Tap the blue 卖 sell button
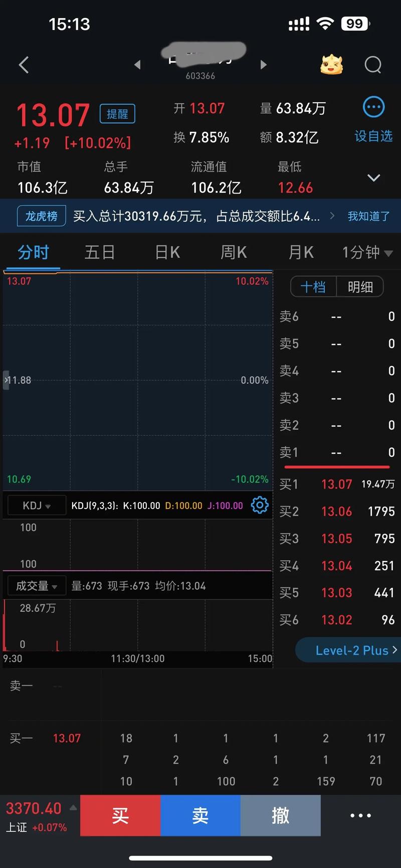The width and height of the screenshot is (401, 868). (x=200, y=815)
